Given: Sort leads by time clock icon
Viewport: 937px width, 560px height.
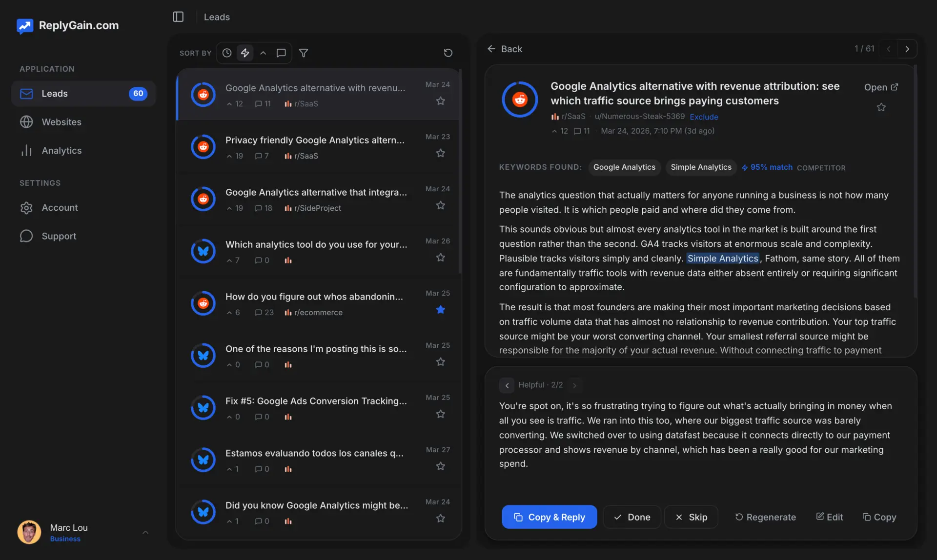Looking at the screenshot, I should pyautogui.click(x=227, y=53).
